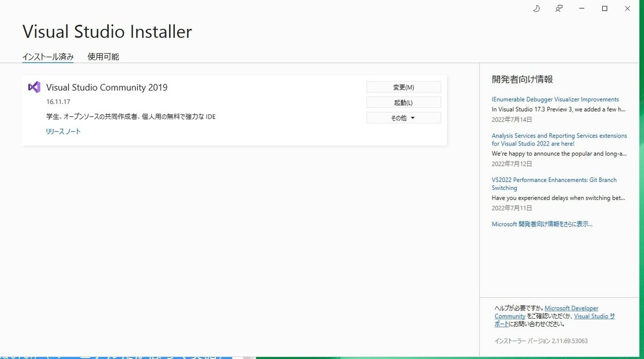Switch to the 使用可能 tab
Image resolution: width=644 pixels, height=359 pixels.
pos(103,57)
